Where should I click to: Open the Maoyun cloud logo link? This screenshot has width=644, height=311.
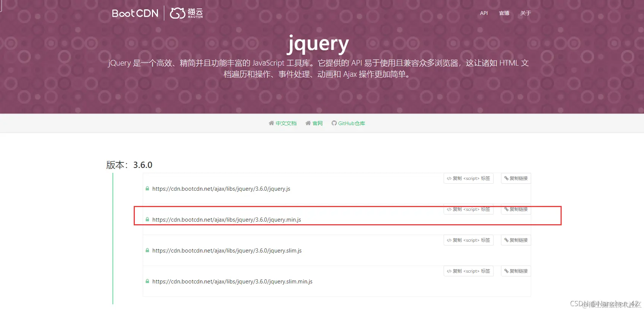[186, 13]
